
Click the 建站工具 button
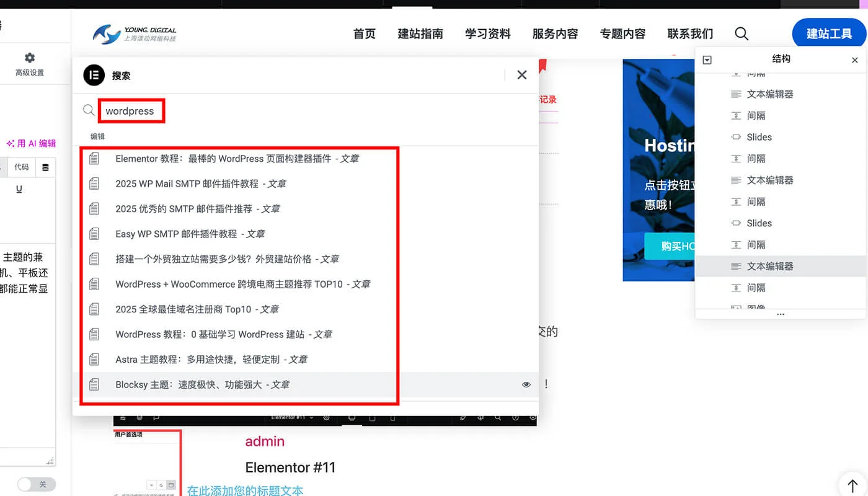831,33
